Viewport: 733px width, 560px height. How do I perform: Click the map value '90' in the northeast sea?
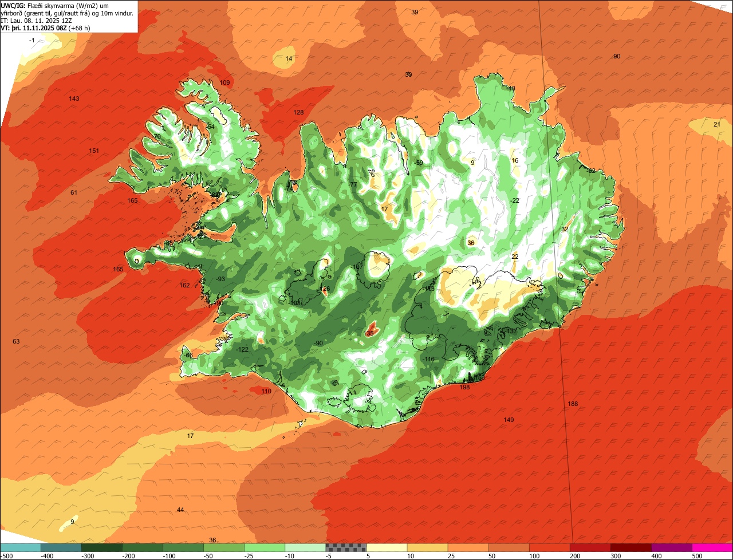[617, 57]
